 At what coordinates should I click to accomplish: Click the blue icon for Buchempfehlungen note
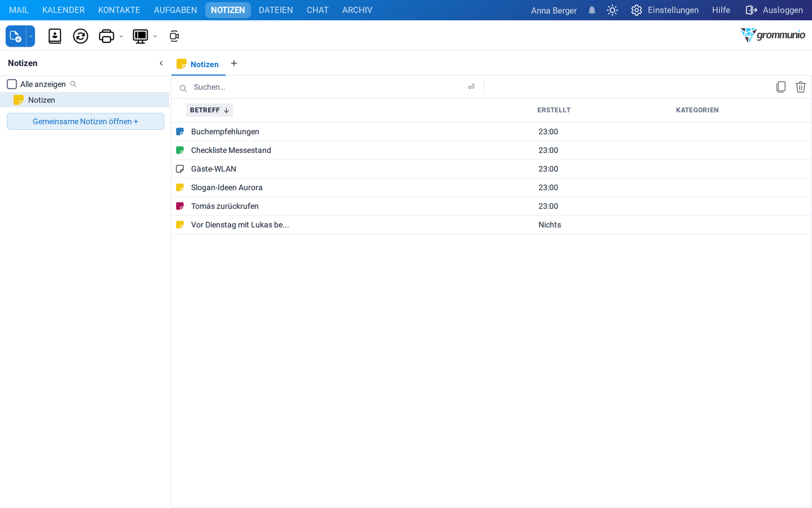coord(180,132)
